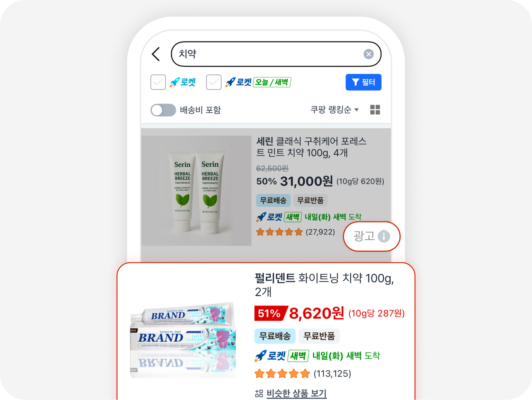Check the 로켓 delivery checkbox

pos(158,82)
